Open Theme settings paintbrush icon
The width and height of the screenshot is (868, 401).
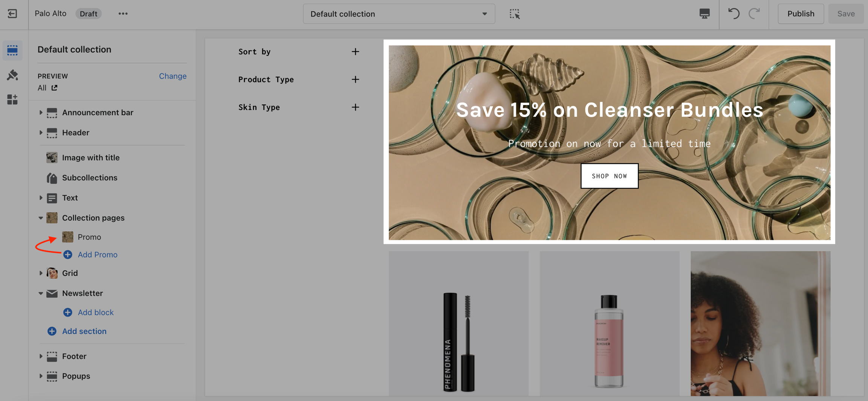pyautogui.click(x=12, y=75)
